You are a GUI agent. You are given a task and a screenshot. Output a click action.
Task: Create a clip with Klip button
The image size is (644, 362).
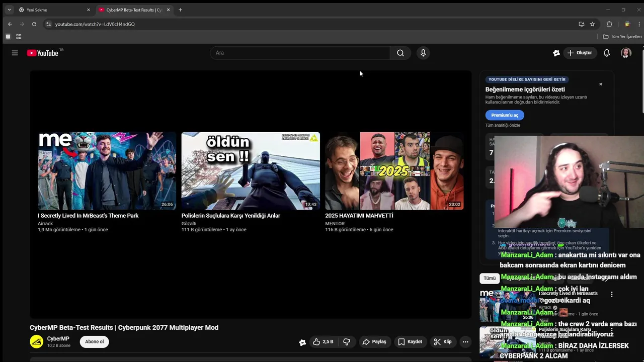coord(443,342)
